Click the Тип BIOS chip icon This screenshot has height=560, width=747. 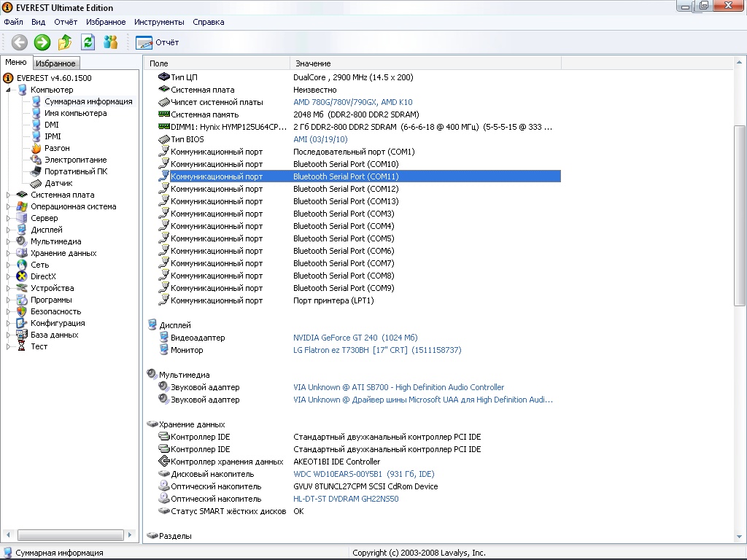coord(164,139)
